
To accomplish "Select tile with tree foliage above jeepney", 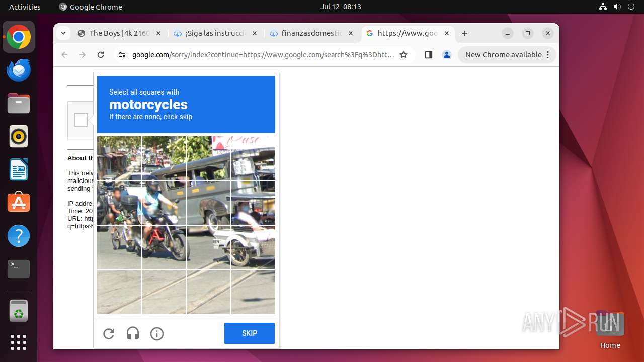I will pyautogui.click(x=164, y=158).
